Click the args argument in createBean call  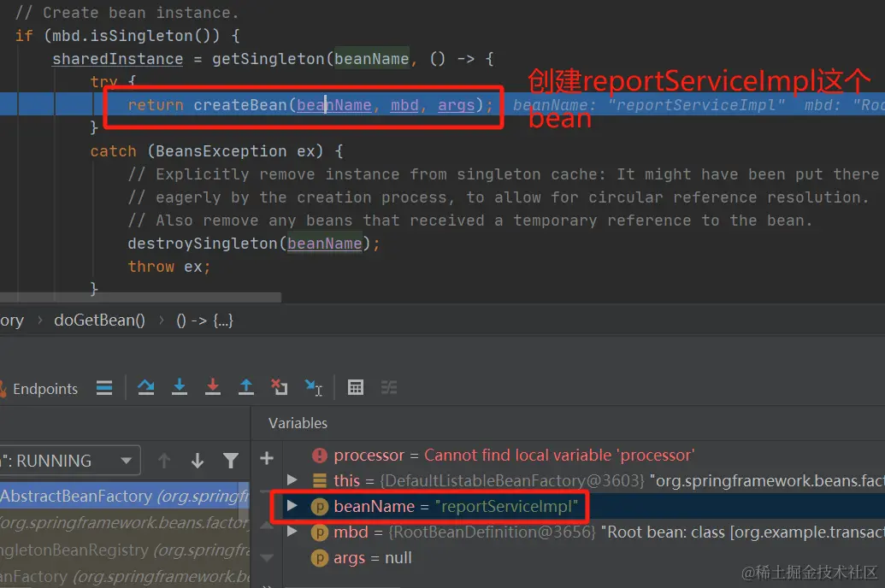[x=456, y=105]
